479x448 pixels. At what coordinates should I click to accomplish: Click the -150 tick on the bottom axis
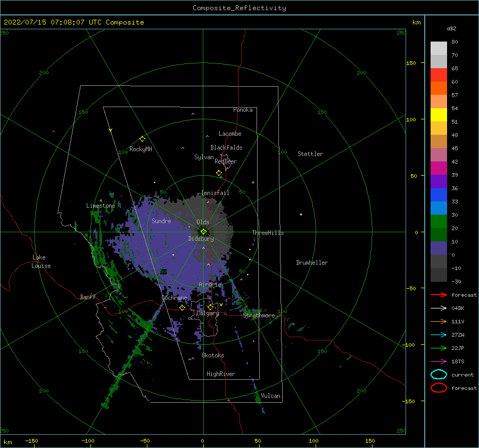31,441
